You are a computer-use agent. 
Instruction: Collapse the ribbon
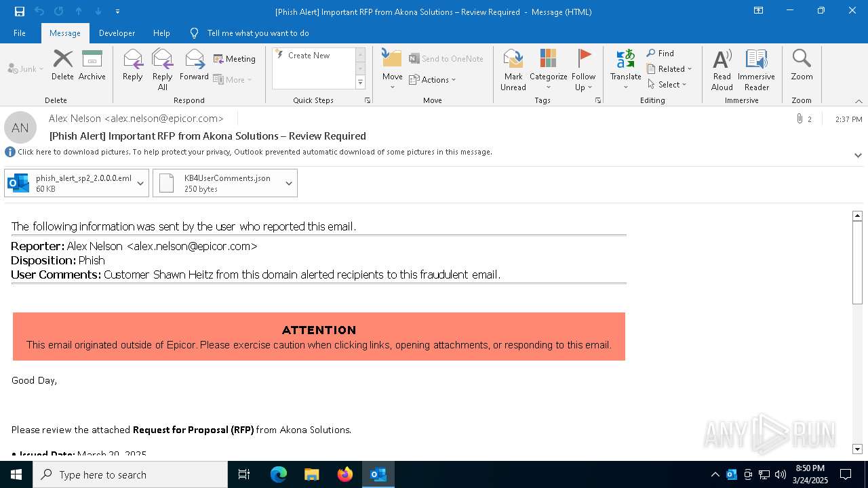(859, 101)
